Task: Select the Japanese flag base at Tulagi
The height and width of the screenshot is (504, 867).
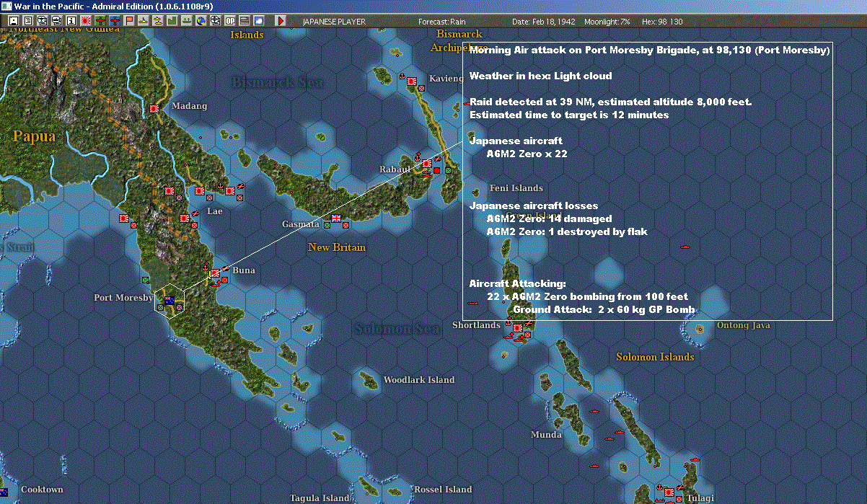Action: pos(669,492)
